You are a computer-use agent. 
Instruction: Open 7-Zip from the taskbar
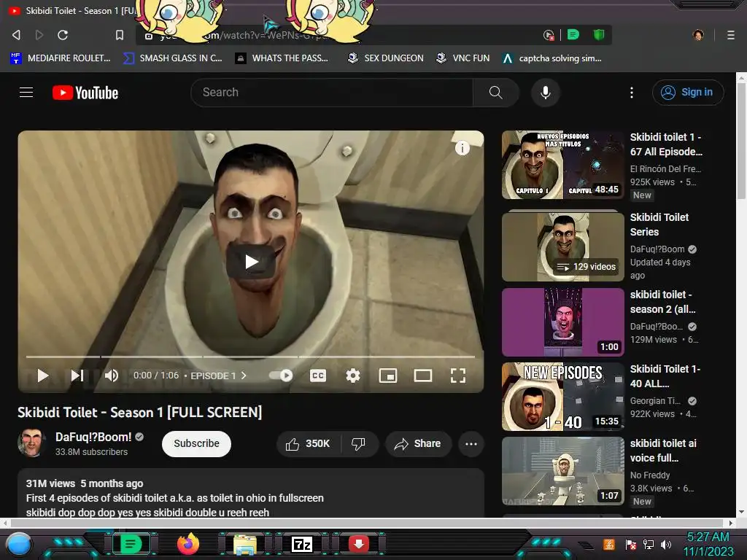(302, 544)
